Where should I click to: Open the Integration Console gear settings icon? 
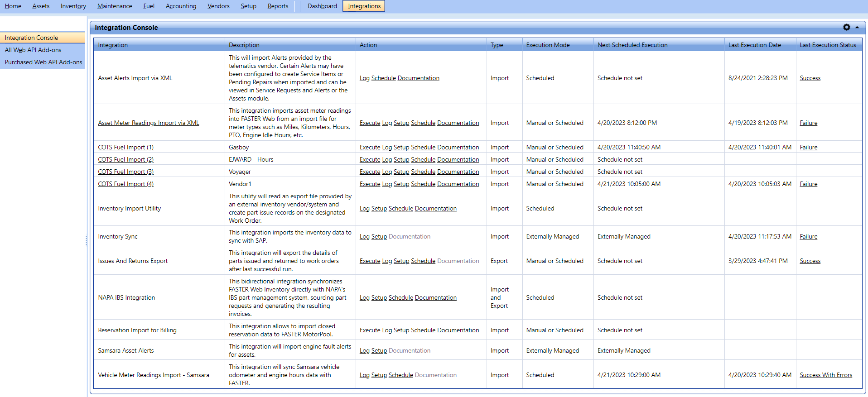tap(846, 27)
